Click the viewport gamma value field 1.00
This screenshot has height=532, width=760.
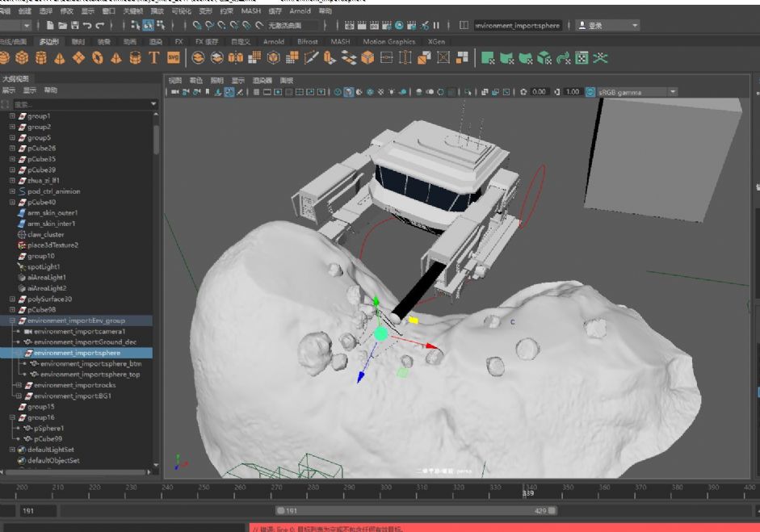pyautogui.click(x=573, y=92)
